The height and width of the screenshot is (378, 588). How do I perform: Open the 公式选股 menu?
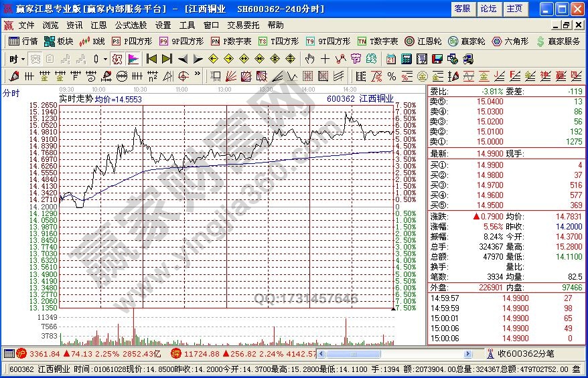[131, 25]
